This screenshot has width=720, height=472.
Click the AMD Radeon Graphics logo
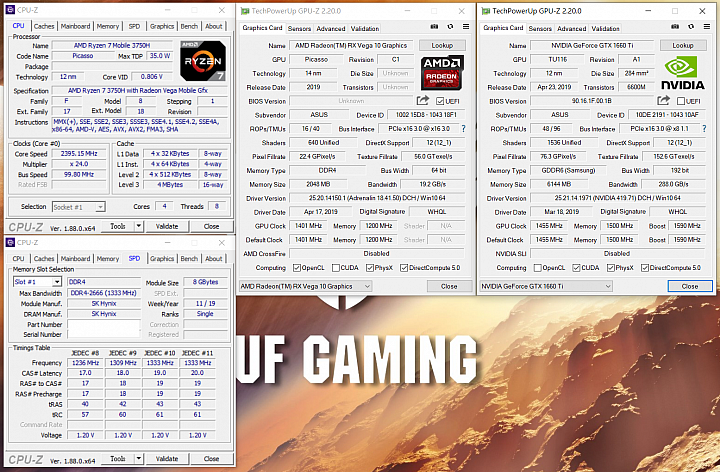tap(441, 73)
